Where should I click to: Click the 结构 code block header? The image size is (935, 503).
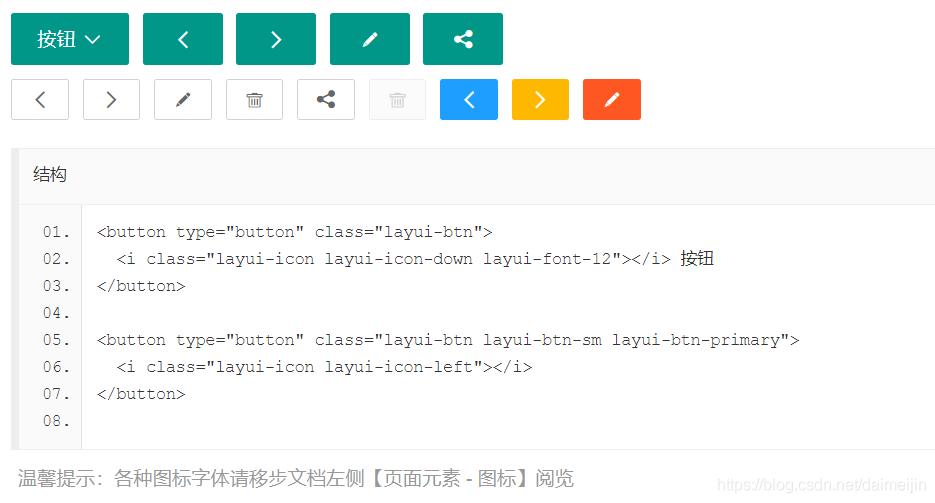click(50, 175)
